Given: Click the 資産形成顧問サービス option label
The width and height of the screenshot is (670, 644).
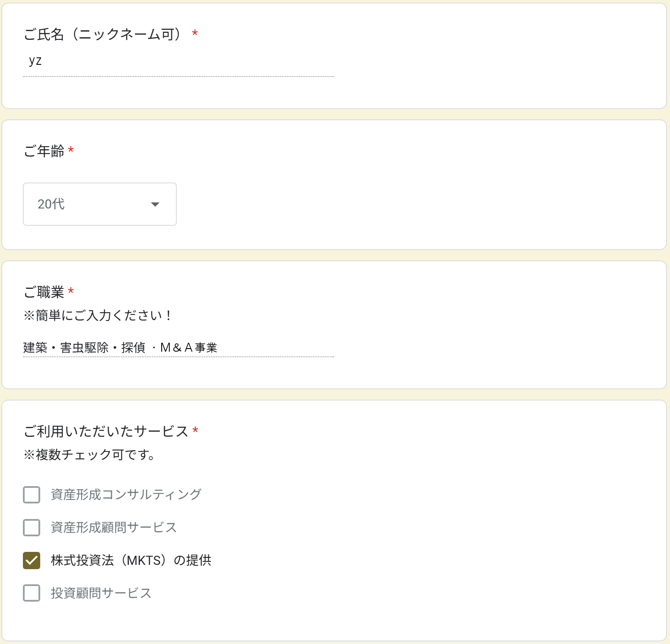Looking at the screenshot, I should pos(114,527).
